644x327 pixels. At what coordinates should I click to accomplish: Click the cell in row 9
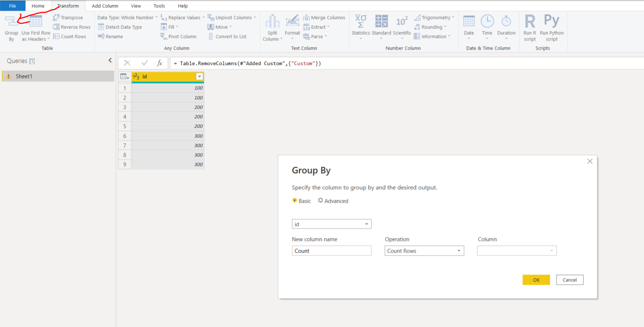168,164
